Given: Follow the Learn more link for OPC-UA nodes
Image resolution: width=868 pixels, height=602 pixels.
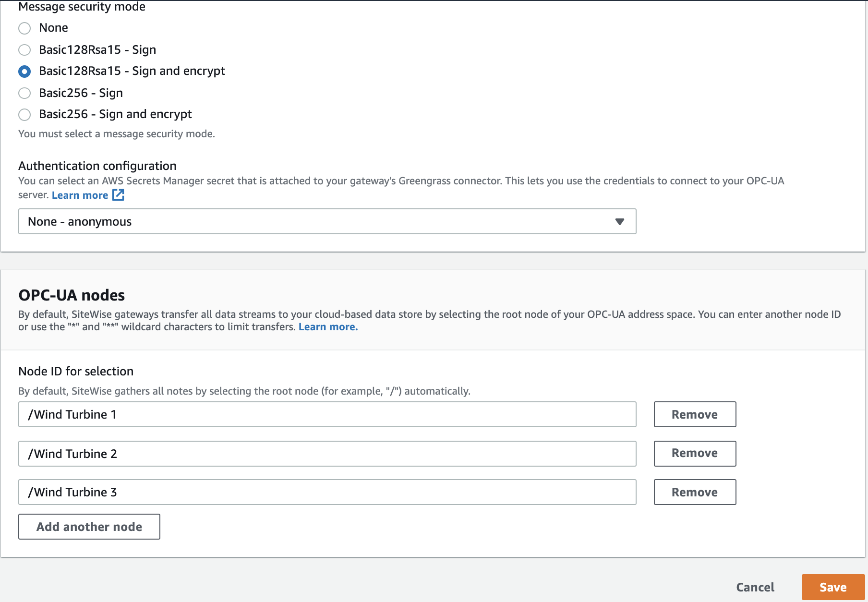Looking at the screenshot, I should (328, 327).
